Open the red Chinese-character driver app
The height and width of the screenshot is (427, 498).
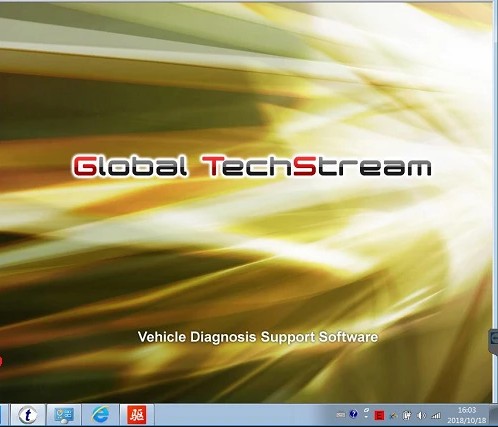coord(137,415)
